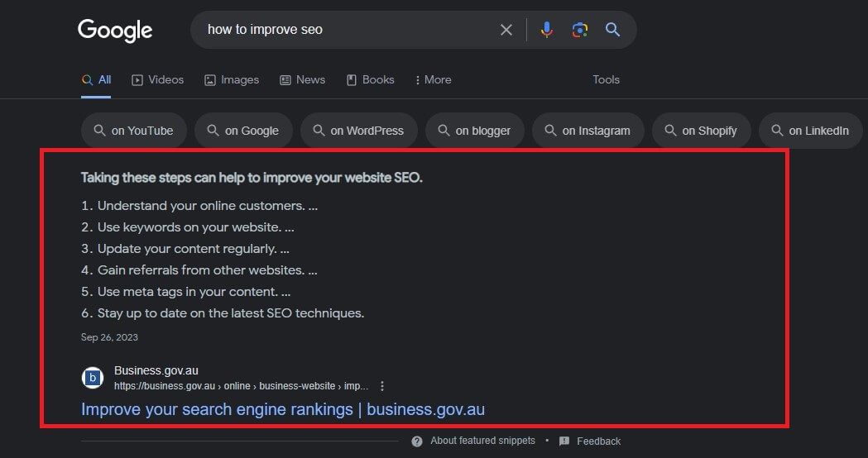868x458 pixels.
Task: Open the Tools options
Action: (607, 79)
